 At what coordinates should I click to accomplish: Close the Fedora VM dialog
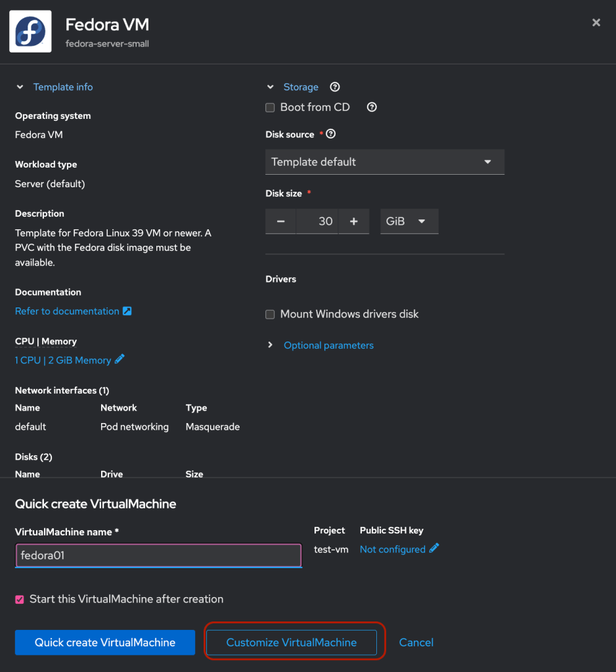click(x=596, y=23)
